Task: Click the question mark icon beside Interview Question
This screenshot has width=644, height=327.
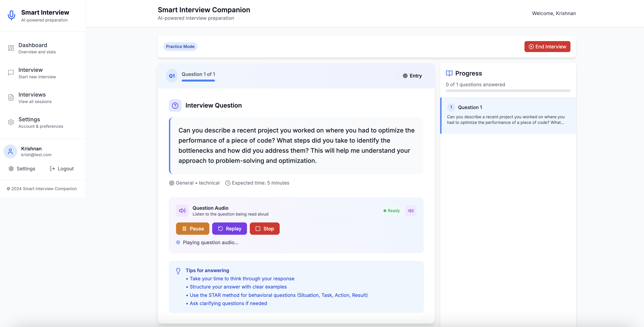Action: tap(175, 106)
